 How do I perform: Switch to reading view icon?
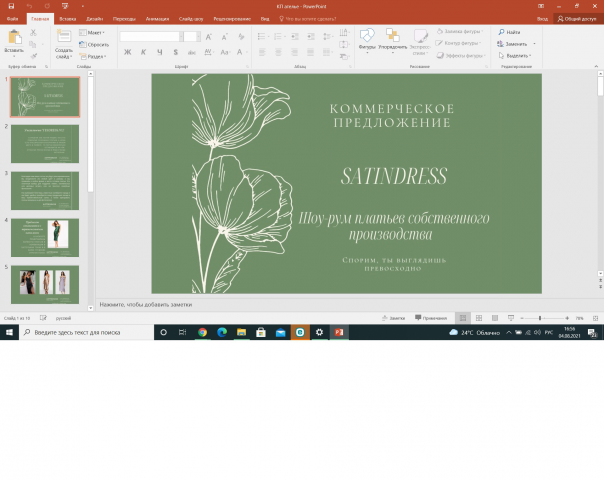pos(495,318)
